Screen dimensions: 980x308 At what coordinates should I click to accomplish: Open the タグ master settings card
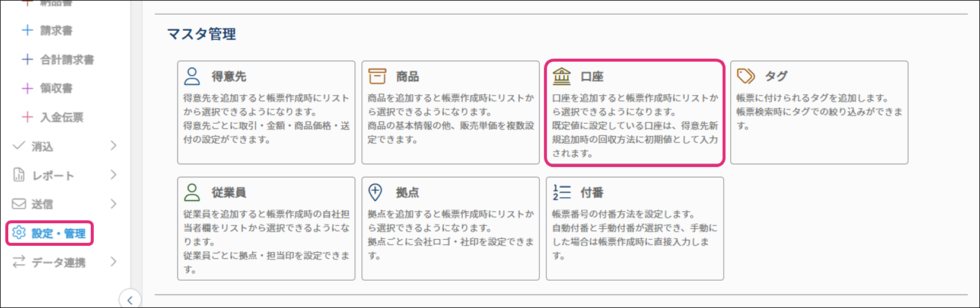(x=819, y=113)
